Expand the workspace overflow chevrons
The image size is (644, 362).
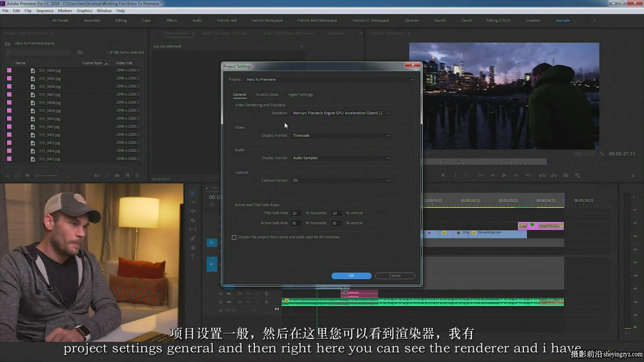coord(594,21)
